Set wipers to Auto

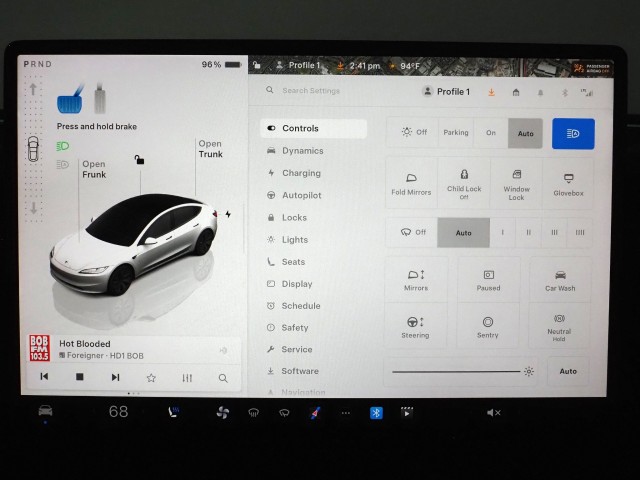pos(463,233)
